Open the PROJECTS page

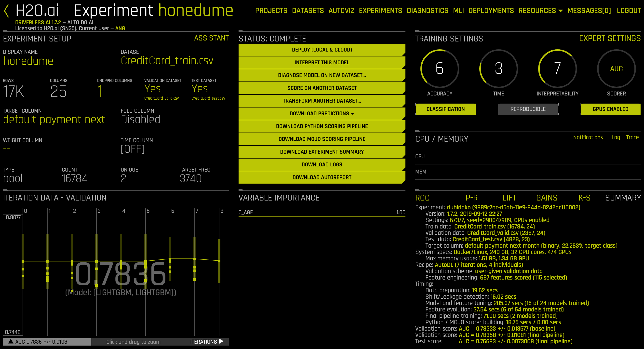(x=271, y=11)
